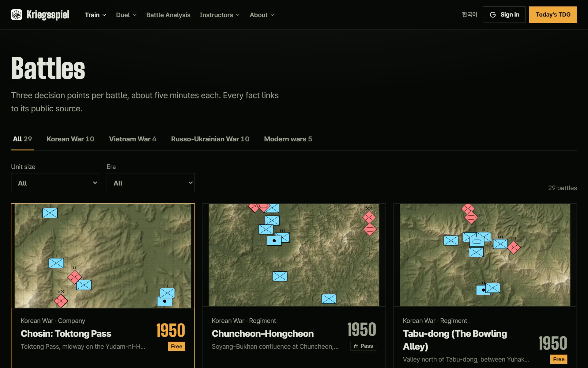
Task: Click 'Soyang–Bukhan confluence at Chuncheon' text
Action: 275,347
